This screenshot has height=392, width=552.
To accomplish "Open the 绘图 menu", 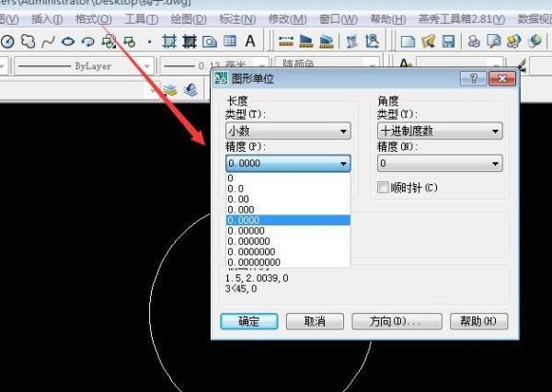I will (189, 18).
